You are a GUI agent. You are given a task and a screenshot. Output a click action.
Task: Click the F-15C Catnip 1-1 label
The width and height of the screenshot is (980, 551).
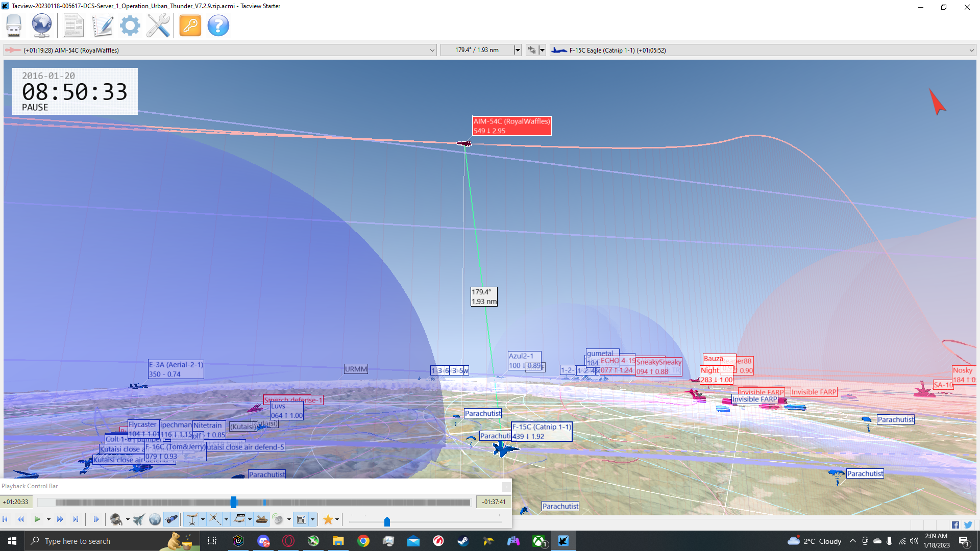[x=542, y=432]
